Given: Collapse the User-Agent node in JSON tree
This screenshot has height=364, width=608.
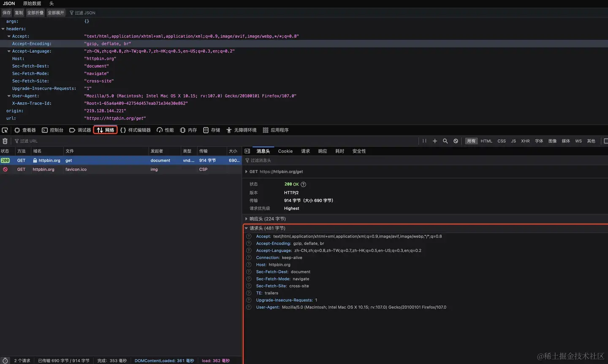Looking at the screenshot, I should tap(9, 96).
